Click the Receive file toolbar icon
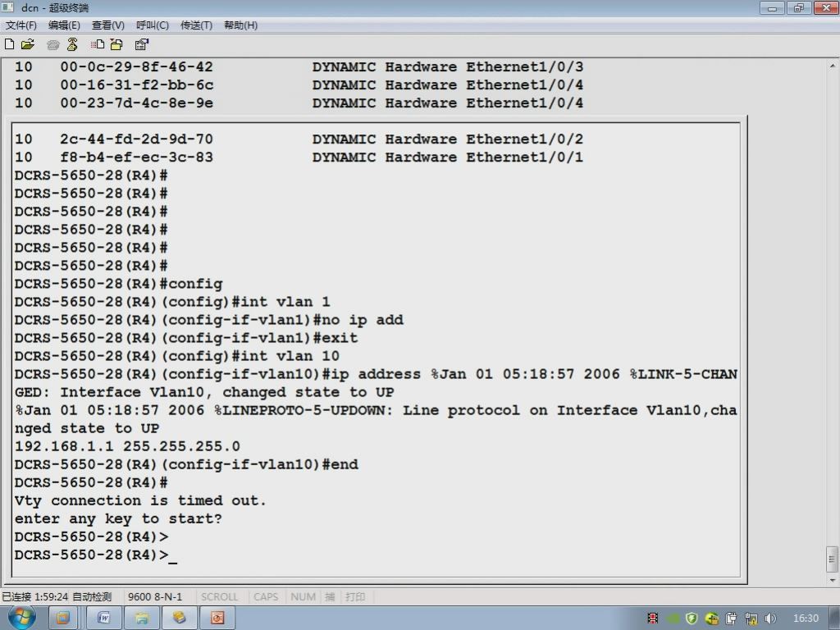840x630 pixels. [x=116, y=44]
